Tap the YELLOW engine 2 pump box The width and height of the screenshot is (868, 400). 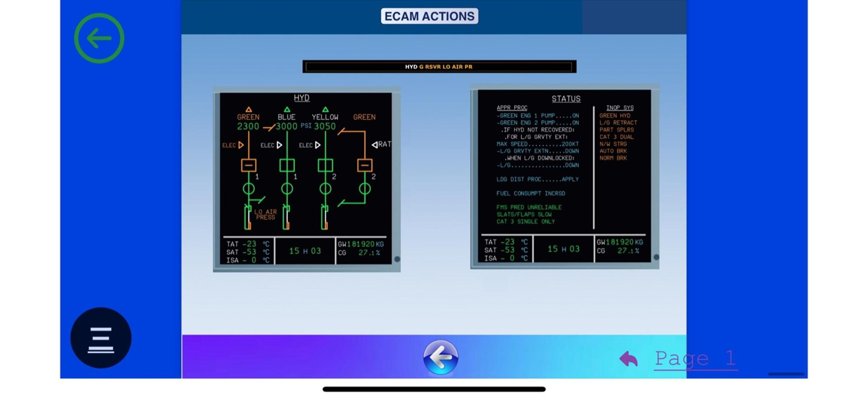click(x=326, y=165)
